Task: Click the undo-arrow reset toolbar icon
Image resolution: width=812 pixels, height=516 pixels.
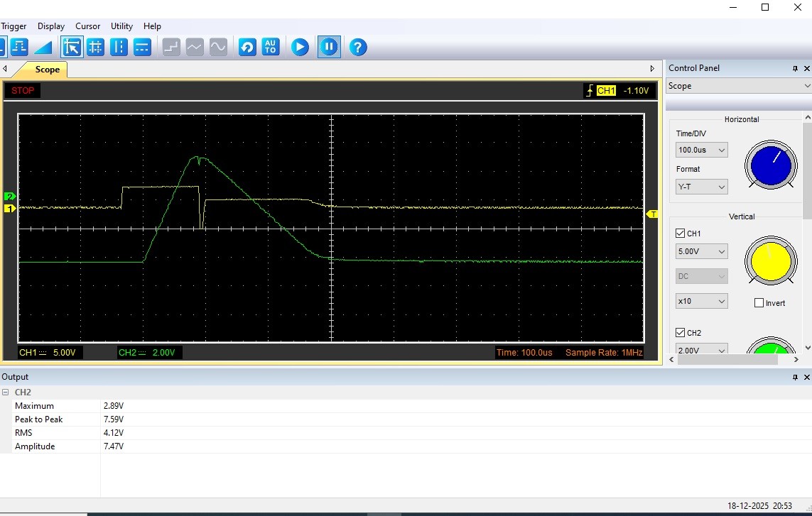Action: (x=247, y=48)
